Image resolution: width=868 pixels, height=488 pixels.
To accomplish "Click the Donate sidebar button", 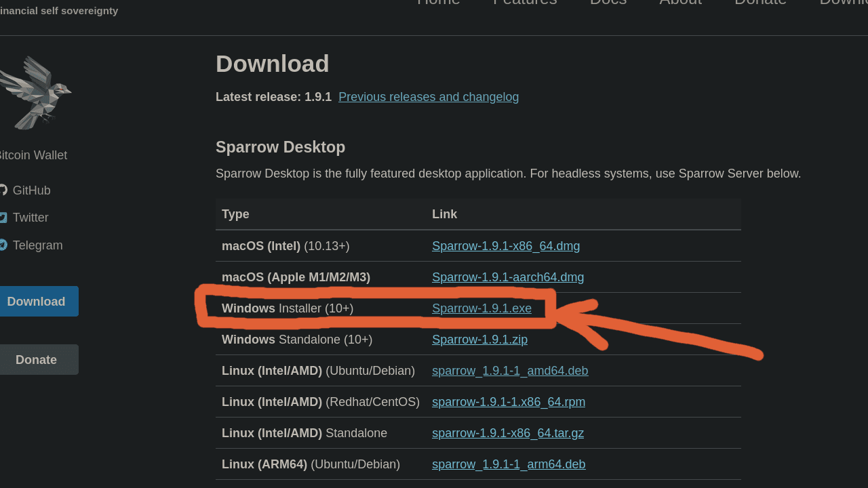I will tap(39, 359).
